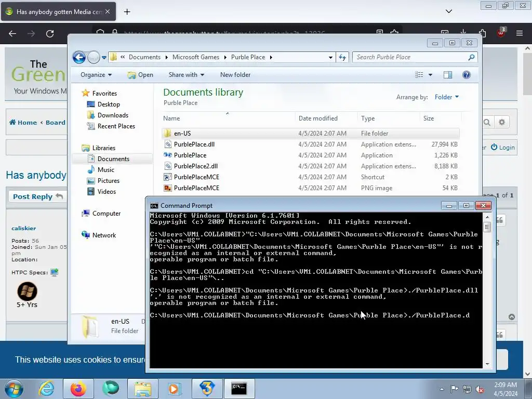Launch Internet Explorer from the taskbar
The width and height of the screenshot is (532, 399).
(46, 389)
